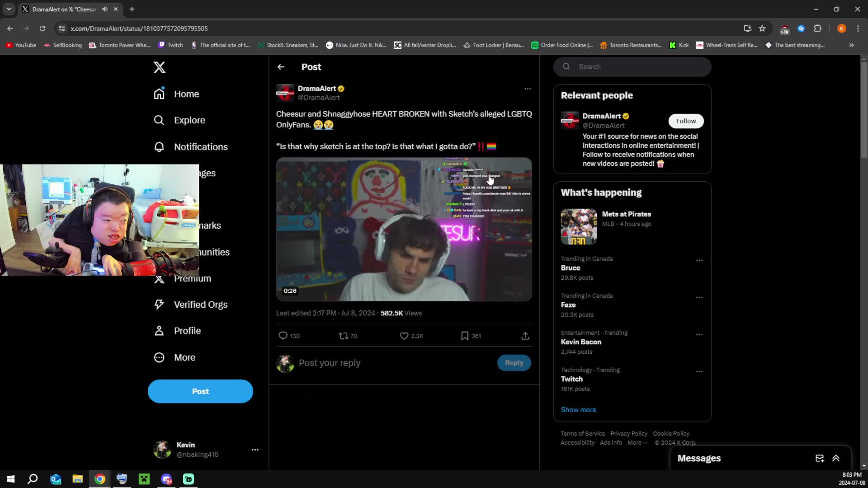The image size is (868, 488).
Task: Switch to the DramaAlert browser tab
Action: (x=63, y=9)
